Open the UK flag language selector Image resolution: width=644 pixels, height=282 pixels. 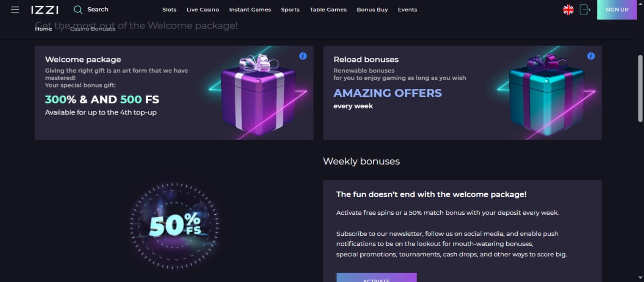pyautogui.click(x=568, y=10)
